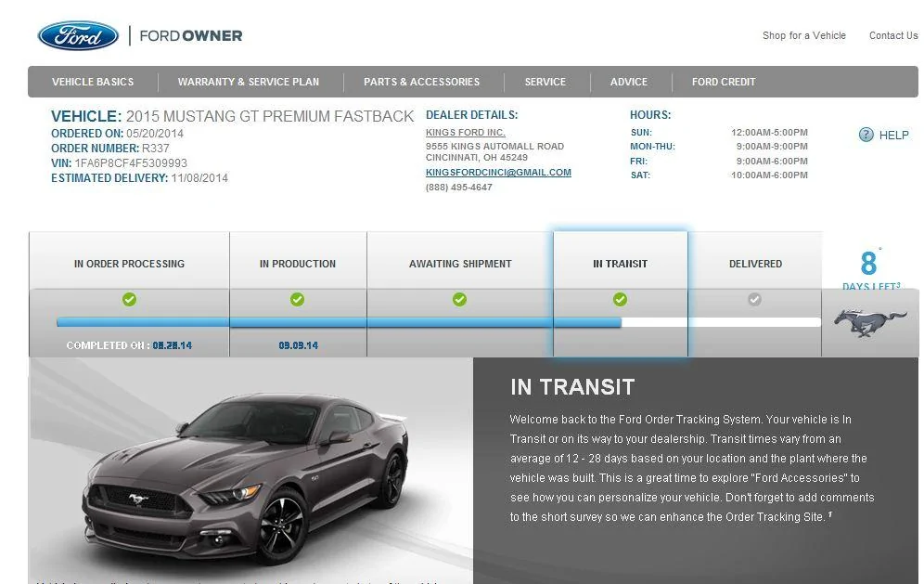Click the blue order progress bar
This screenshot has width=924, height=584.
point(339,322)
